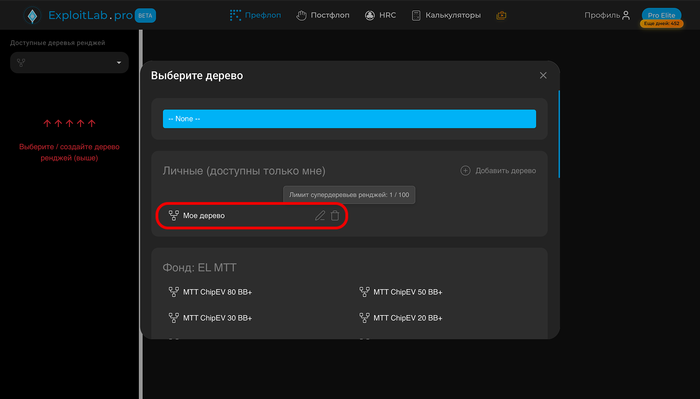Viewport: 700px width, 399px height.
Task: Edit 'Мое дерево' with pencil icon
Action: (x=320, y=216)
